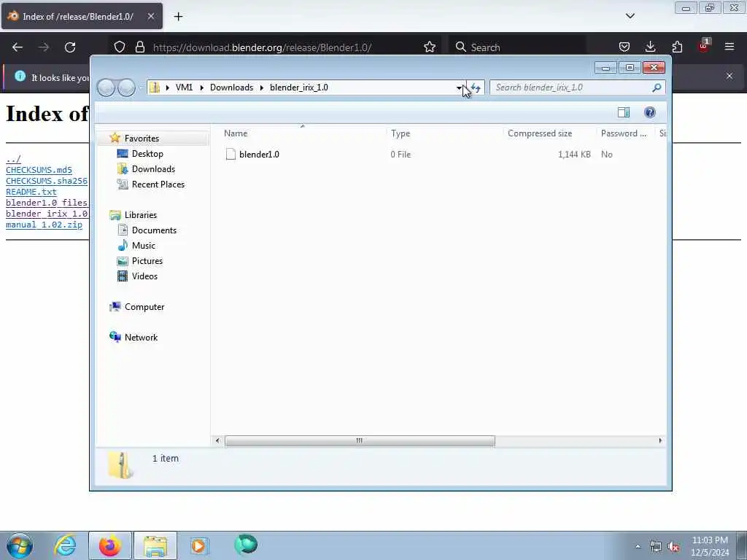The height and width of the screenshot is (560, 747).
Task: Launch Internet Explorer from taskbar
Action: [65, 545]
